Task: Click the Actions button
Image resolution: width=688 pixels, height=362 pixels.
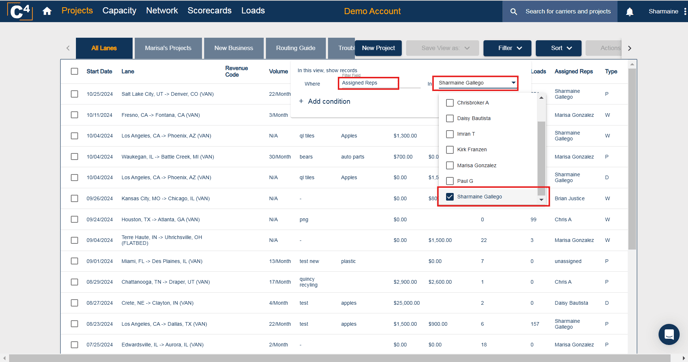Action: pos(604,48)
